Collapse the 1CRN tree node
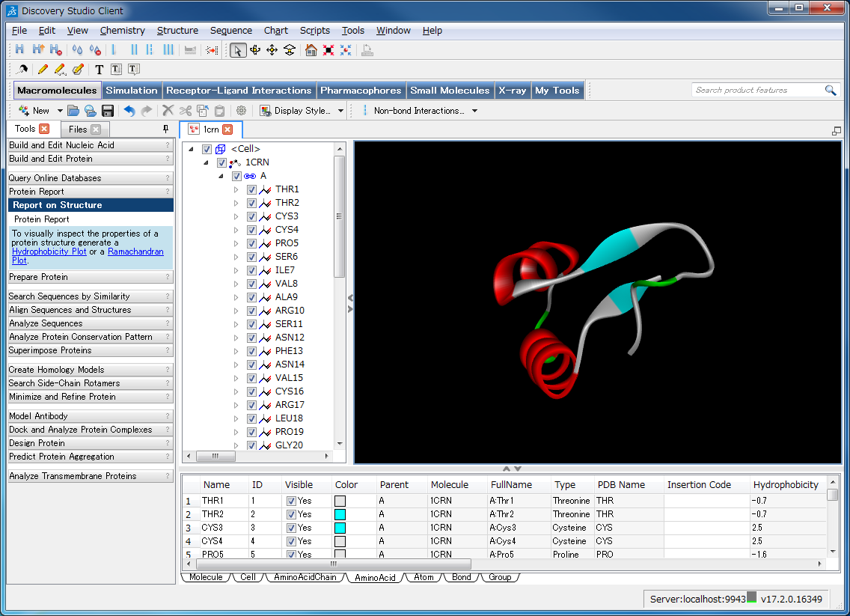 click(206, 162)
